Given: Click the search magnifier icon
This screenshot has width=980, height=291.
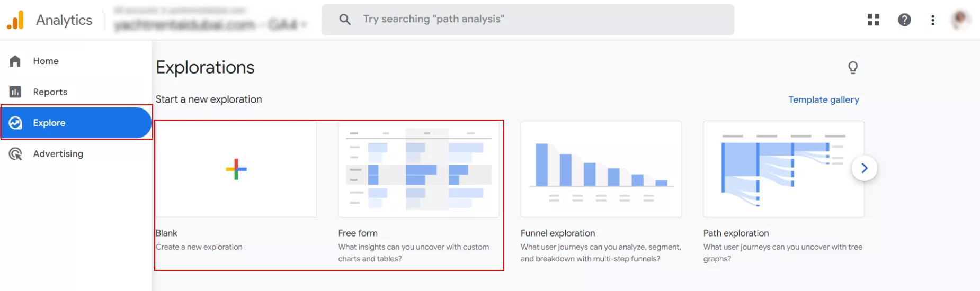Looking at the screenshot, I should [x=345, y=20].
